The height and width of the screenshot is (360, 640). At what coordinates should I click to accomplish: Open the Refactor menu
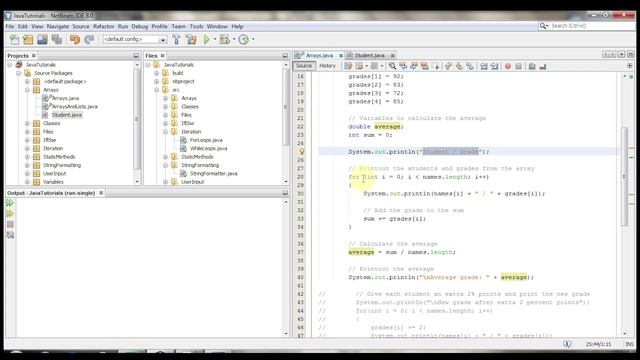click(104, 27)
